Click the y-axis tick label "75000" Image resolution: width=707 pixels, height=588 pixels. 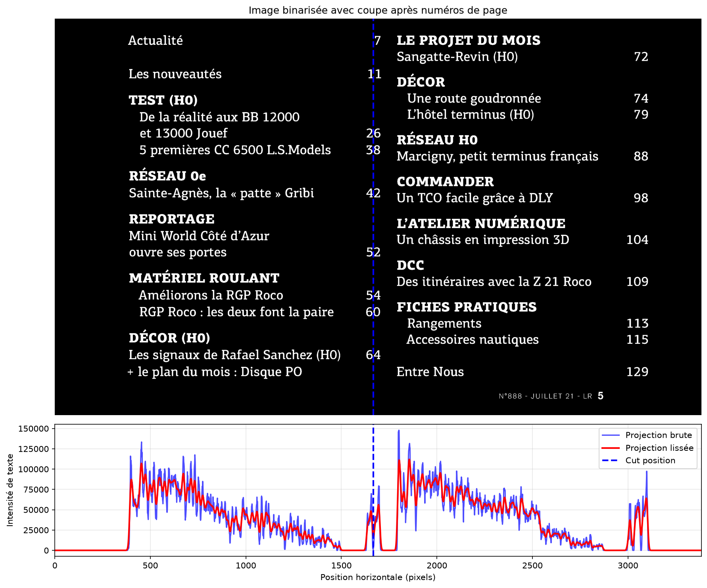click(x=36, y=489)
